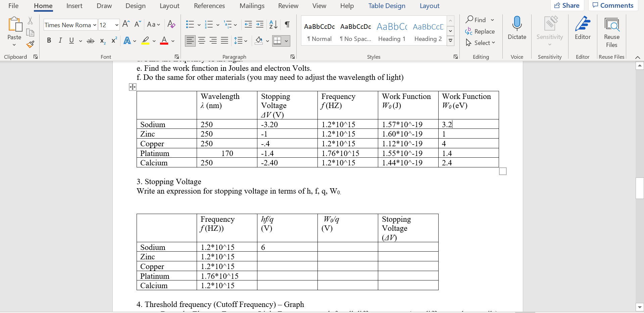The image size is (644, 313).
Task: Activate the Format Painter brush
Action: pyautogui.click(x=30, y=44)
